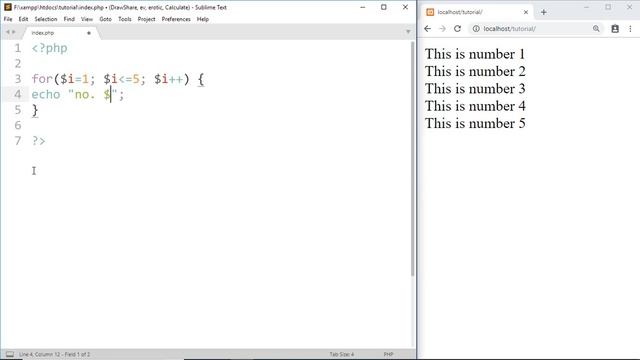The height and width of the screenshot is (360, 640).
Task: Click the browser Forward button
Action: [x=442, y=29]
